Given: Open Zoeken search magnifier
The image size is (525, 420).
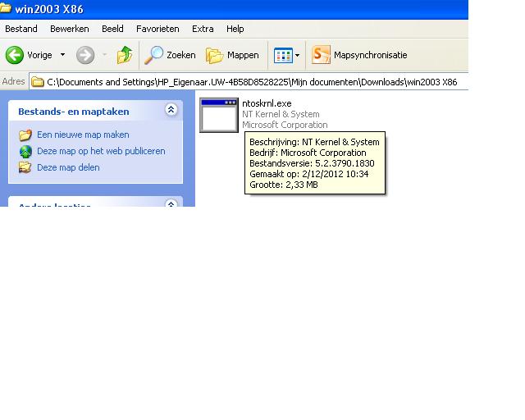Looking at the screenshot, I should (x=170, y=55).
